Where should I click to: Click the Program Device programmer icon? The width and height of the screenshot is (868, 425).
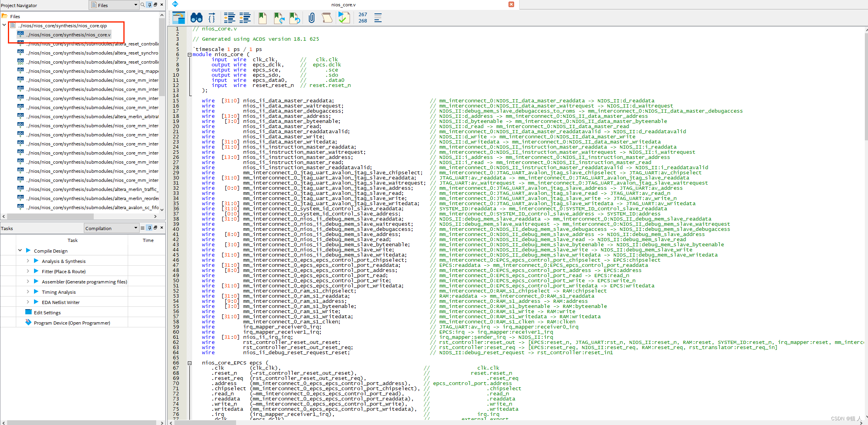[x=28, y=322]
